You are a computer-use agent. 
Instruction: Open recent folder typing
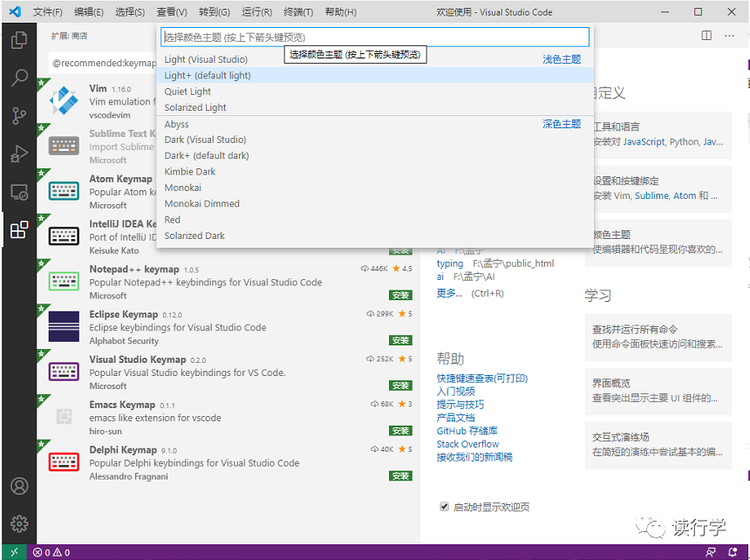coord(450,263)
